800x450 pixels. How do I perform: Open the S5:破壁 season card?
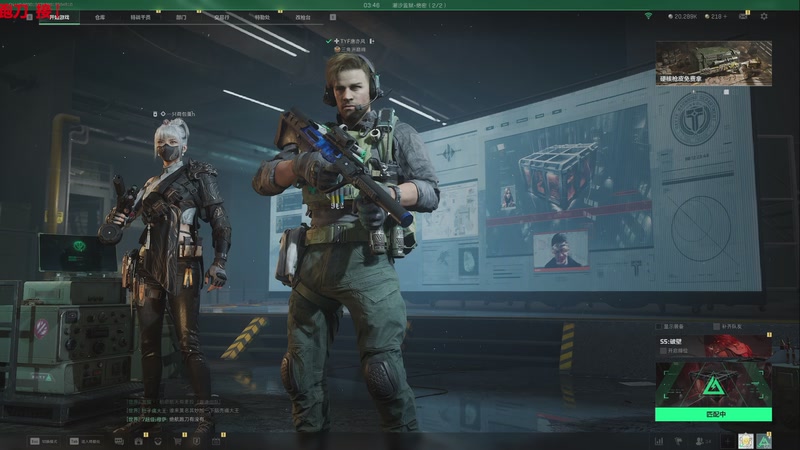click(x=713, y=346)
